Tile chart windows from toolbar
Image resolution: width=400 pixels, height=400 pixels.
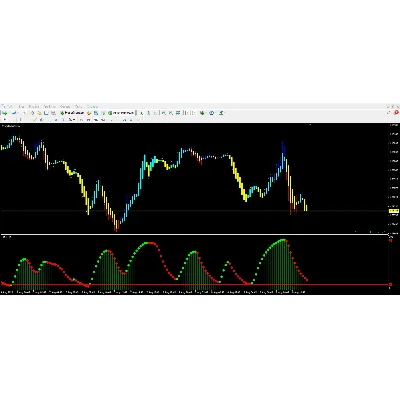(x=178, y=113)
